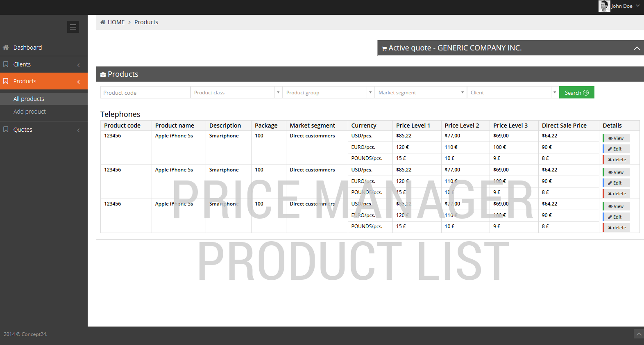The image size is (644, 345).
Task: Open the John Doe user dropdown arrow
Action: [x=638, y=6]
